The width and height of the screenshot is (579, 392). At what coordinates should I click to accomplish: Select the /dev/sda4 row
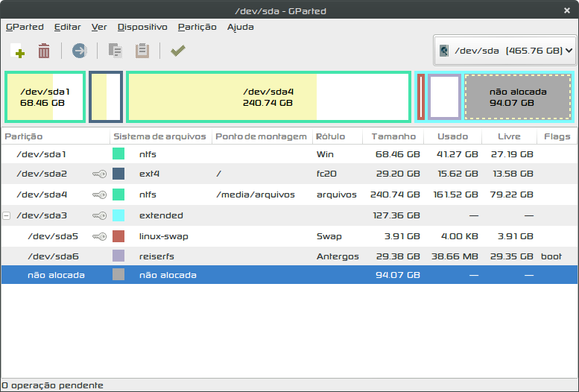(289, 195)
